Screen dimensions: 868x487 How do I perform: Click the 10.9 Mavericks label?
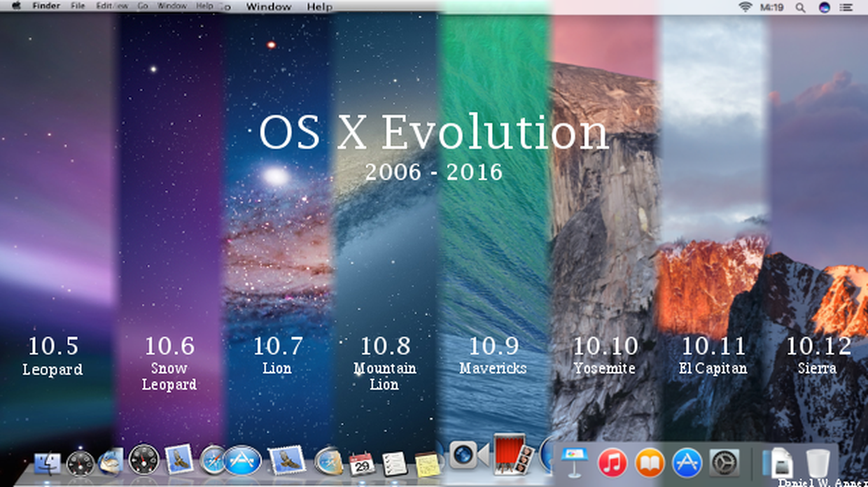pos(493,355)
